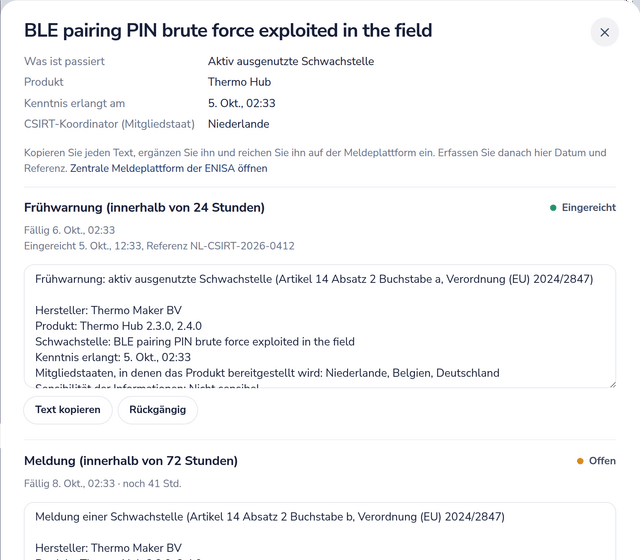Click the Thermo Hub product value

point(239,82)
